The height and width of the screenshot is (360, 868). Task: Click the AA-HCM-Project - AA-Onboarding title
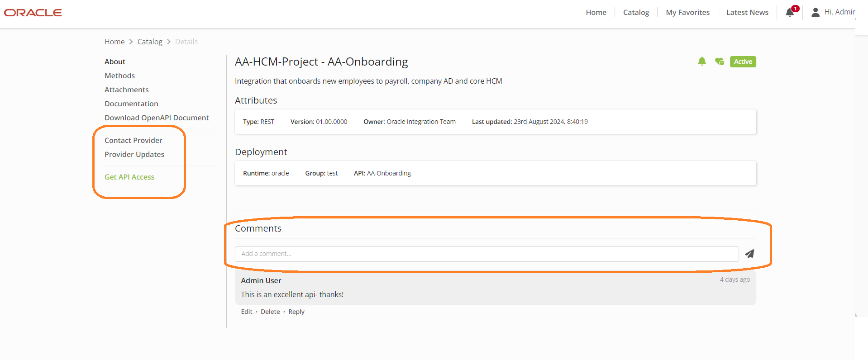coord(321,62)
